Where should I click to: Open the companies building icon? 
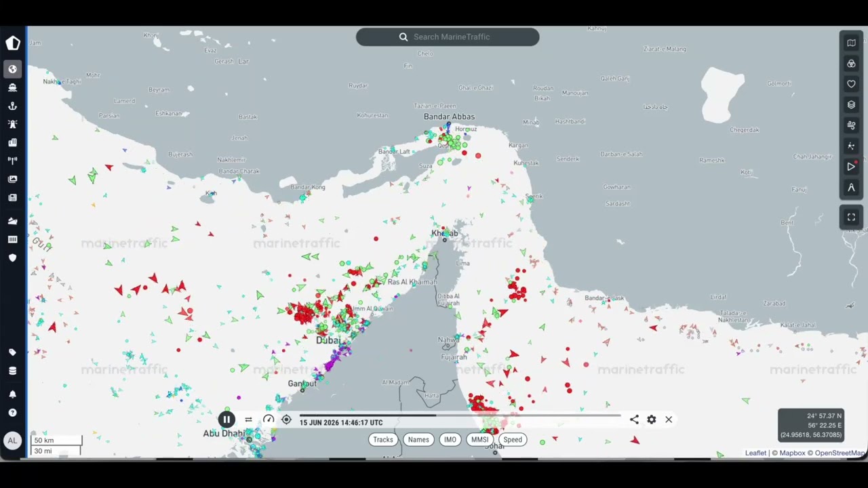click(12, 142)
